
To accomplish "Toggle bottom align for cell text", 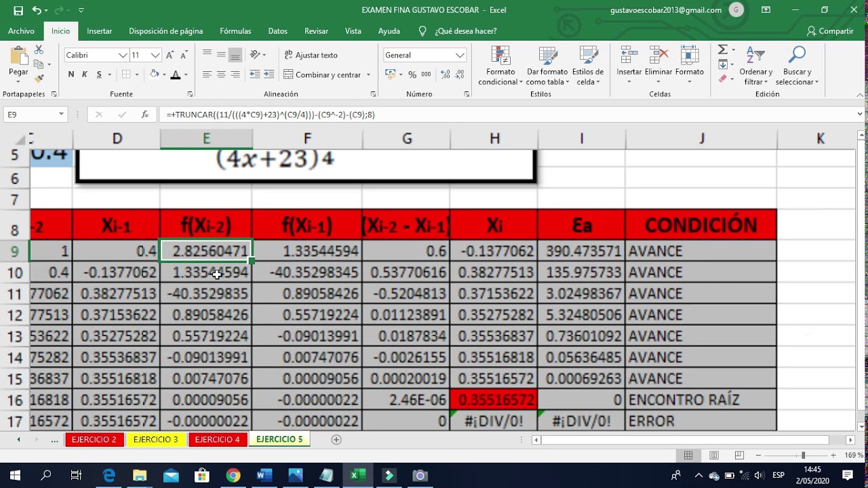I will (235, 55).
